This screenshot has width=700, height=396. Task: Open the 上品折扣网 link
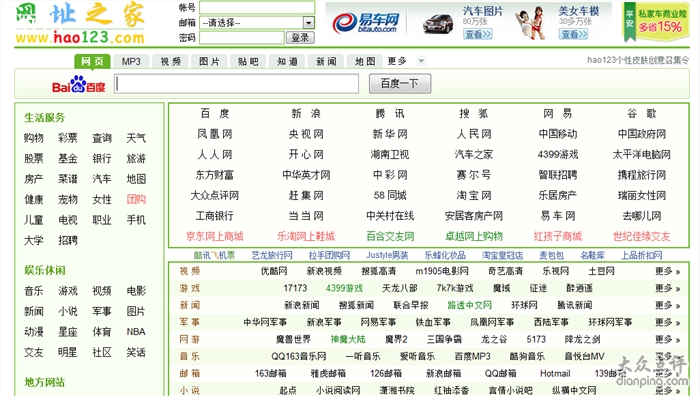point(642,255)
